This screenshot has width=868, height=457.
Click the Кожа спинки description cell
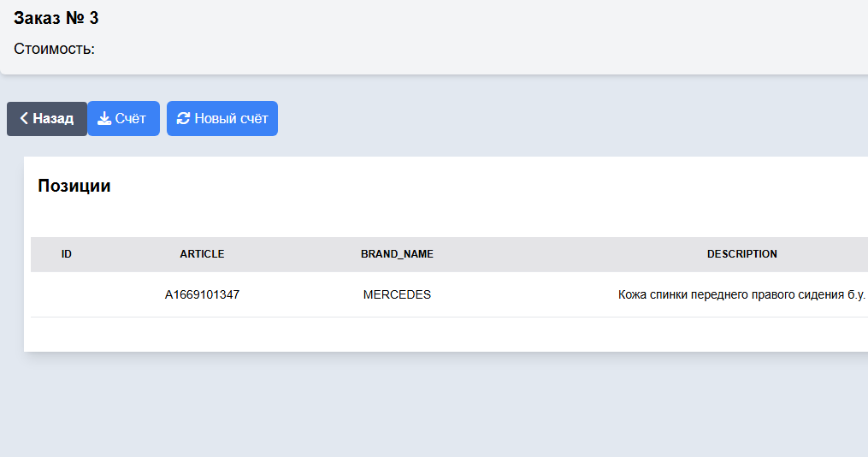(741, 294)
